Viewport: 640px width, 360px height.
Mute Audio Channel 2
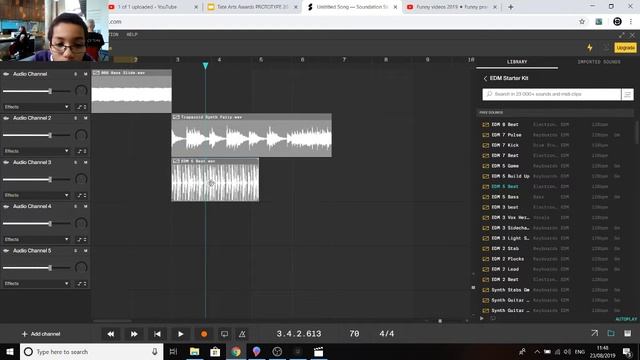click(85, 118)
